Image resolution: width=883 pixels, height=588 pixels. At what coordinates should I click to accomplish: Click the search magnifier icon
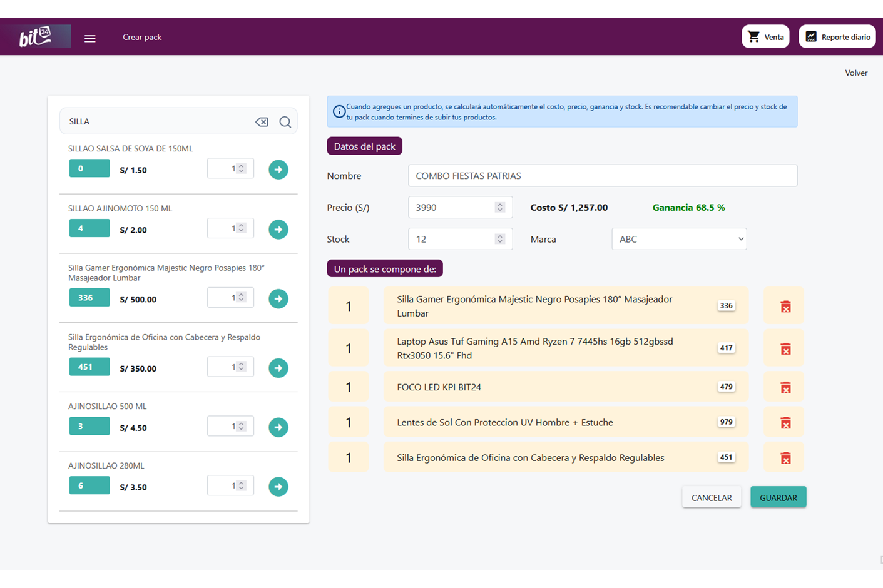[285, 122]
